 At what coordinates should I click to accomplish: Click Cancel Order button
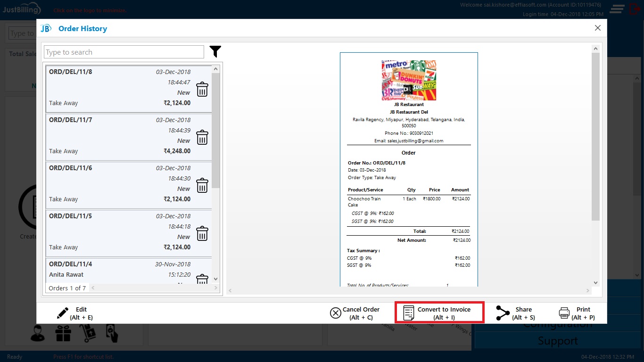[x=355, y=313]
